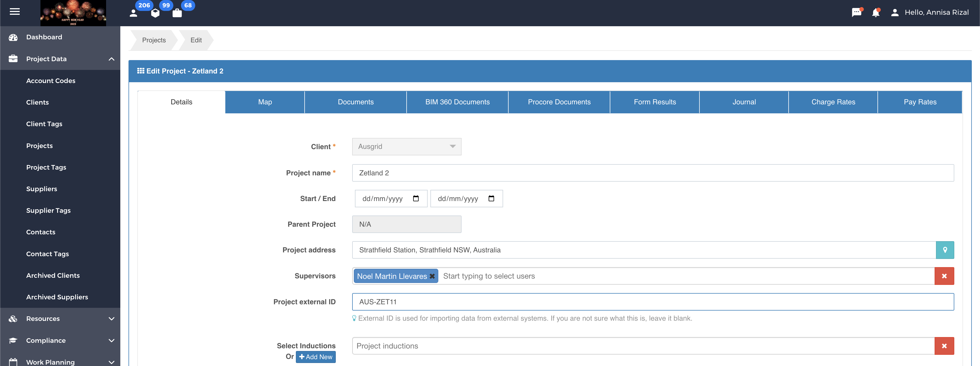Viewport: 980px width, 366px height.
Task: Switch to the BIM 360 Documents tab
Action: [x=457, y=102]
